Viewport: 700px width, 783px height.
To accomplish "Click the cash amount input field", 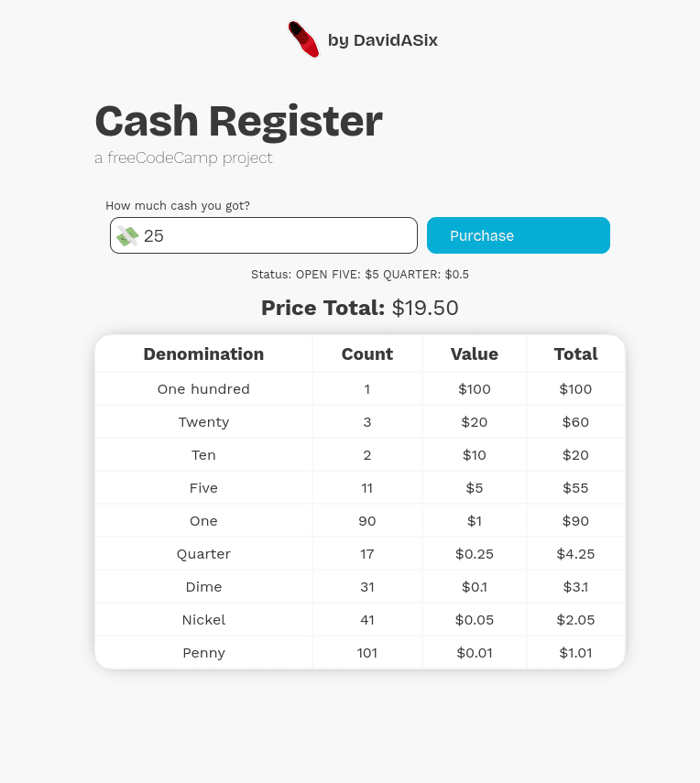I will [263, 235].
